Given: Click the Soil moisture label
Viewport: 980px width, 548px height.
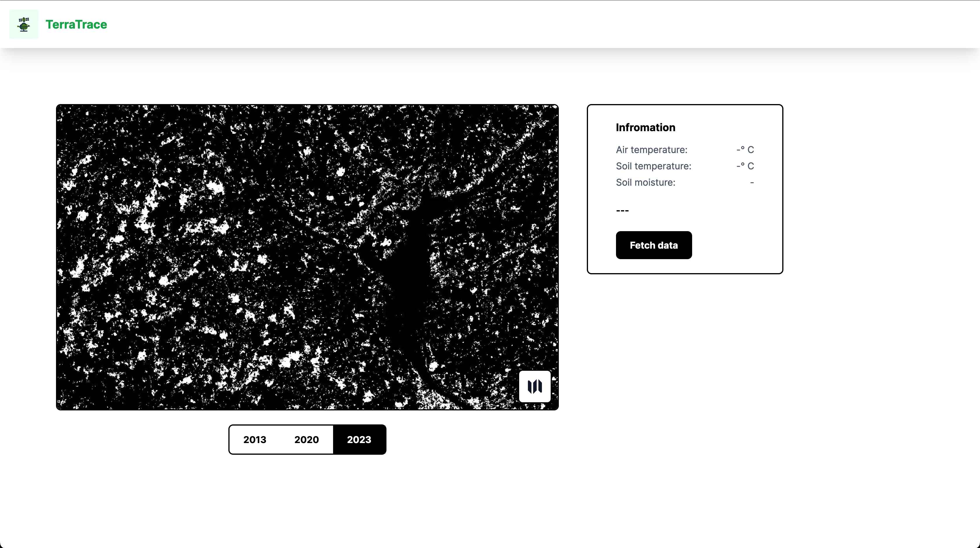Looking at the screenshot, I should (645, 182).
